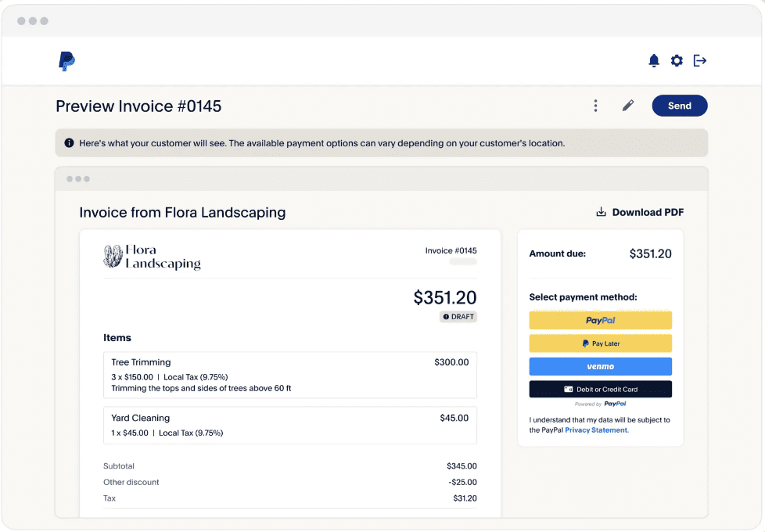Click the "Other discount" label
Image resolution: width=765 pixels, height=532 pixels.
pyautogui.click(x=131, y=482)
